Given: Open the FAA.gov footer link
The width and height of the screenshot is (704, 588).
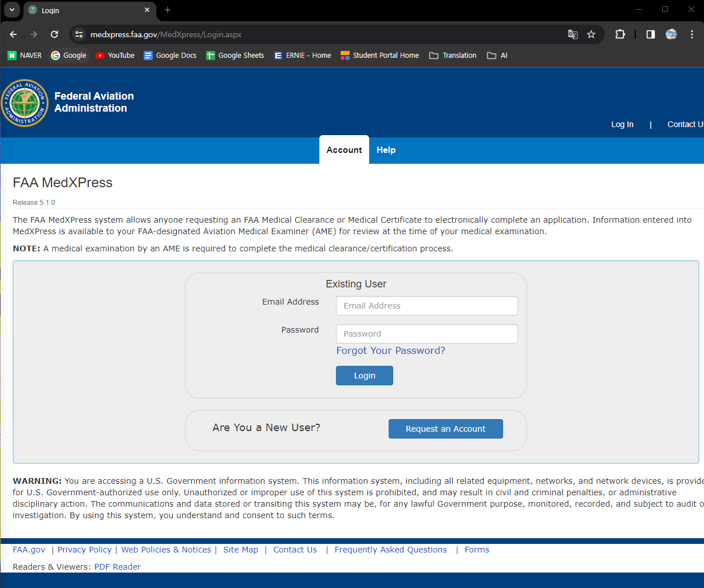Looking at the screenshot, I should coord(29,550).
